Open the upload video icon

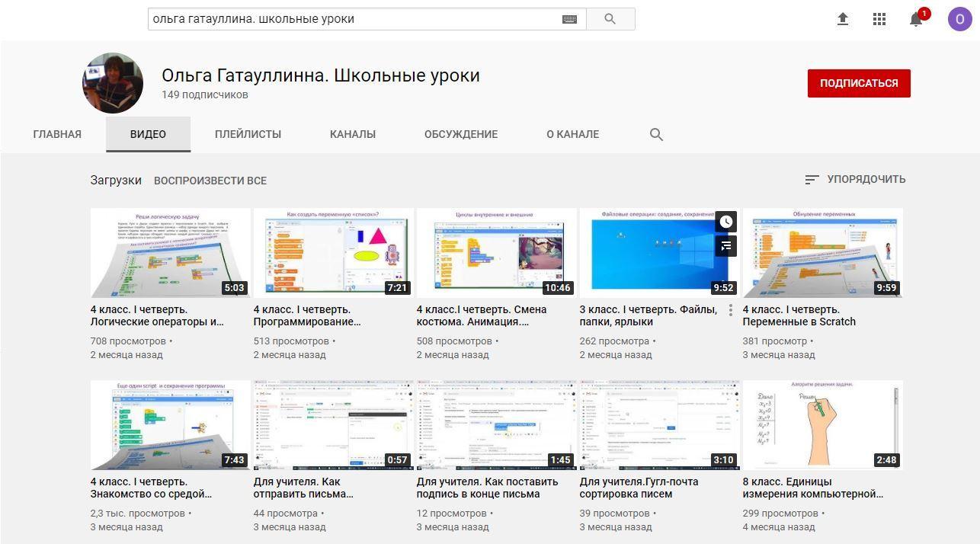843,19
